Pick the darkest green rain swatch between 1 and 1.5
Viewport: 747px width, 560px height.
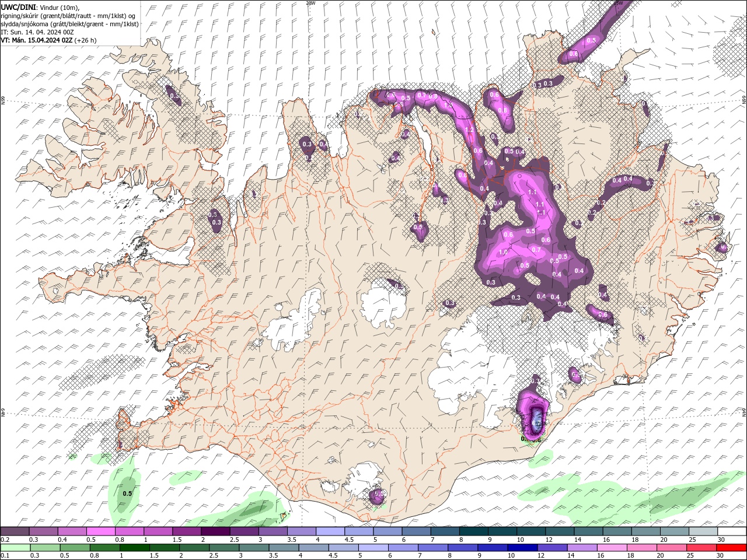pyautogui.click(x=135, y=548)
